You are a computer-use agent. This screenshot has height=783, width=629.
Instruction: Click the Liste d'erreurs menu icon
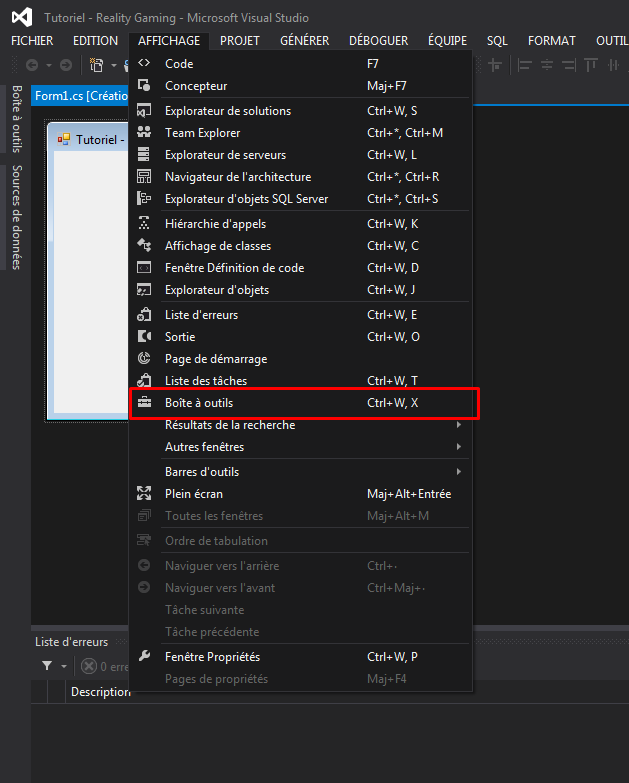click(144, 314)
